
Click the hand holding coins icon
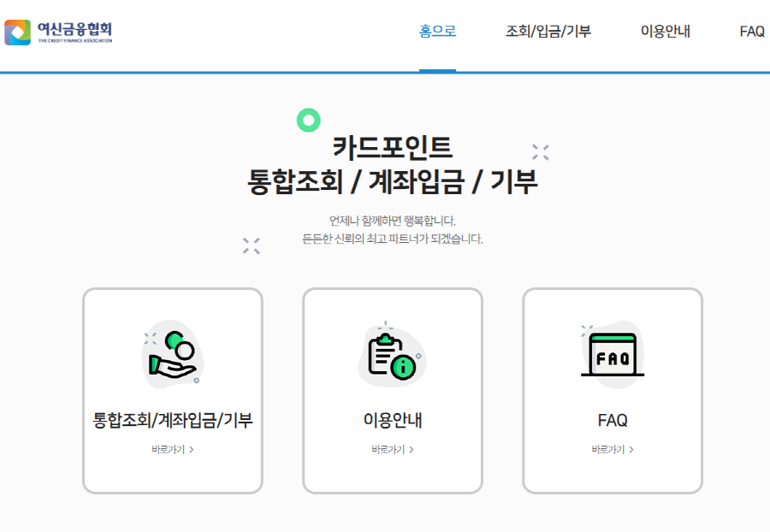pyautogui.click(x=172, y=355)
